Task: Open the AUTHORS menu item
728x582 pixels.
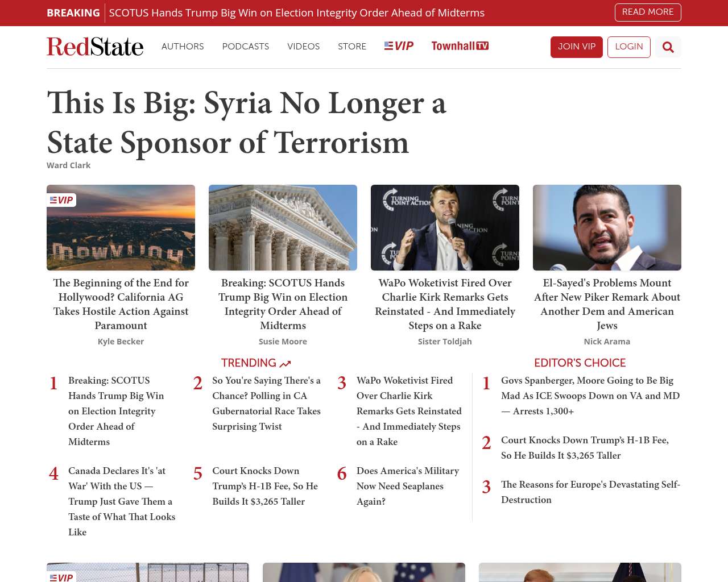Action: 183,47
